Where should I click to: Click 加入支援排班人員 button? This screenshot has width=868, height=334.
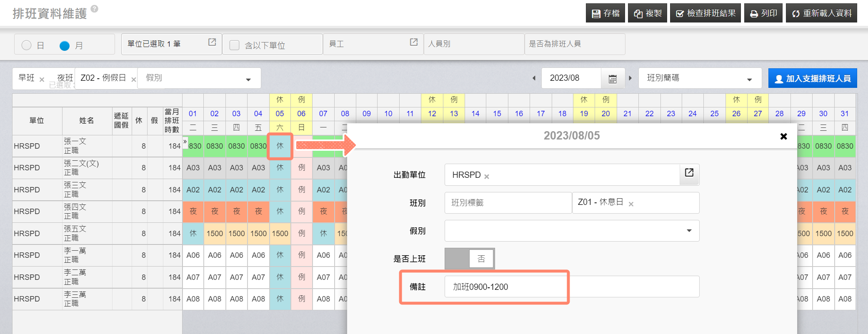[x=812, y=78]
